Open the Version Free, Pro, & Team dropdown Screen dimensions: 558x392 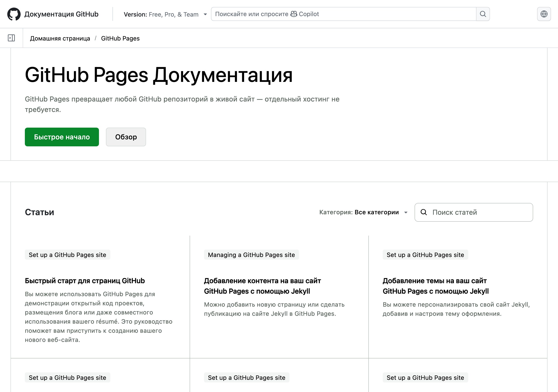[x=165, y=14]
